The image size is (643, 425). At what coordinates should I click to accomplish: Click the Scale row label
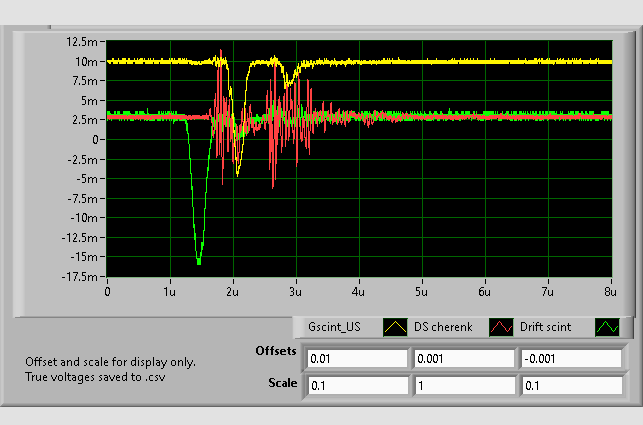point(283,382)
